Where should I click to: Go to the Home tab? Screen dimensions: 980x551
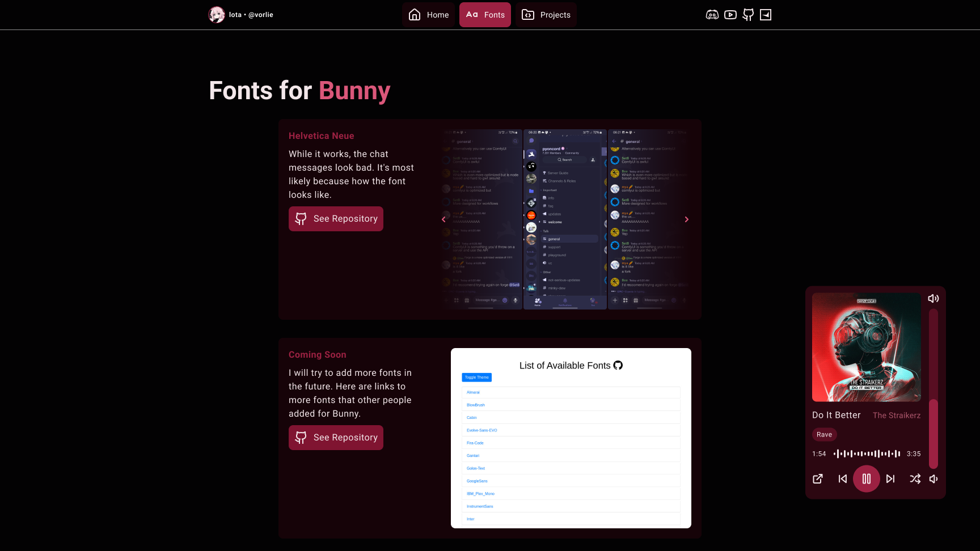(429, 15)
